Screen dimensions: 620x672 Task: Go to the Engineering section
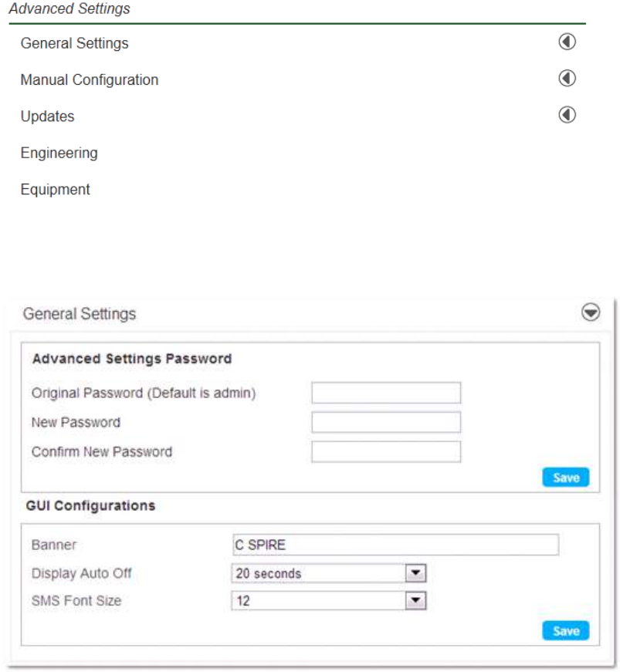[59, 153]
